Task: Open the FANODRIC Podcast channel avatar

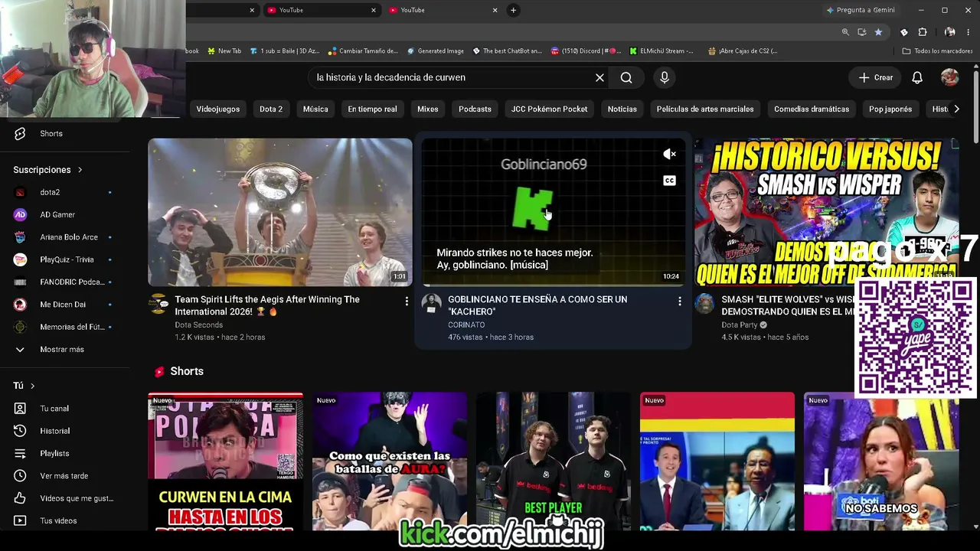Action: coord(20,282)
